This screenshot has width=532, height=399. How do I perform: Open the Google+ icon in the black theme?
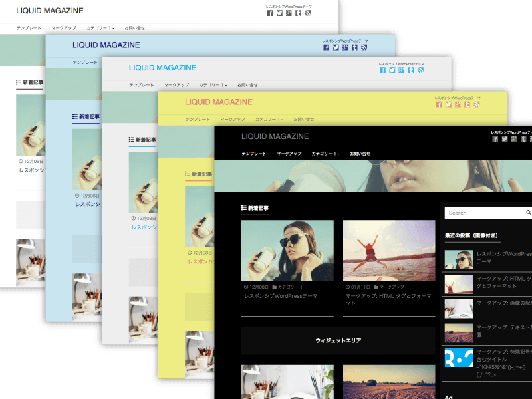514,139
